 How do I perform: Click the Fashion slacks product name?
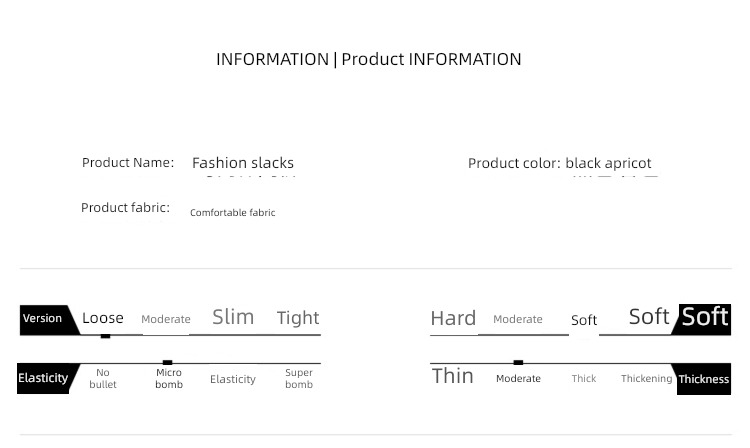click(x=243, y=163)
